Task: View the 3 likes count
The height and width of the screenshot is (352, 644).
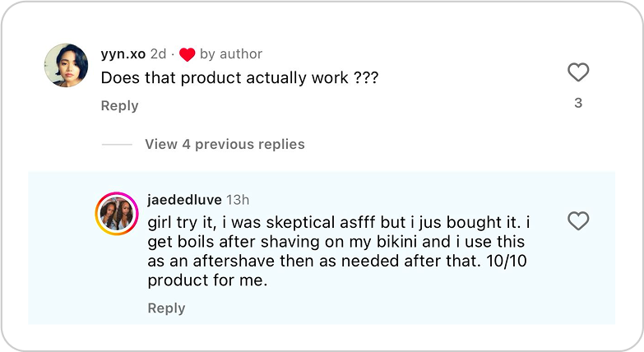Action: pyautogui.click(x=578, y=103)
